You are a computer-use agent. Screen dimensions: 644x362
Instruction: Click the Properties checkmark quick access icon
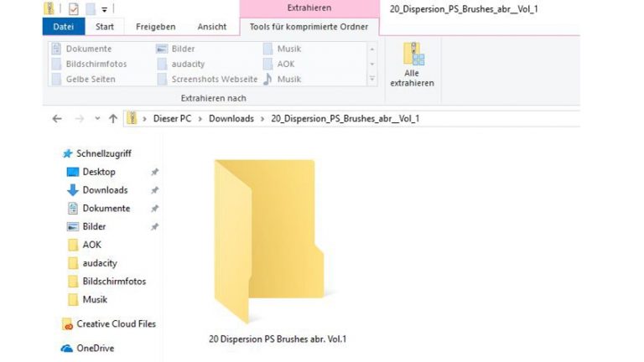(x=74, y=8)
